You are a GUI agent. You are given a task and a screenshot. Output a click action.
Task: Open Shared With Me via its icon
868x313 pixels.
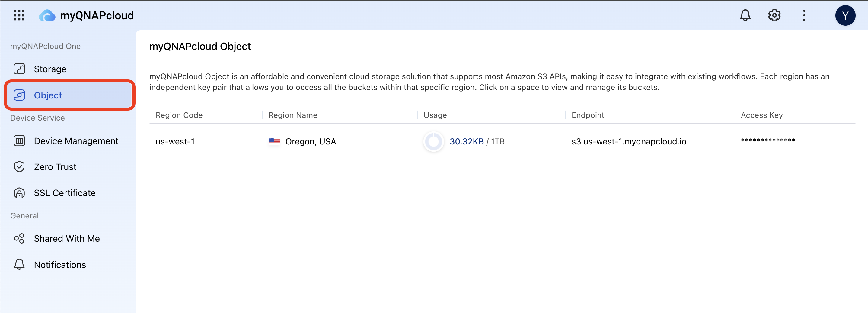[20, 238]
